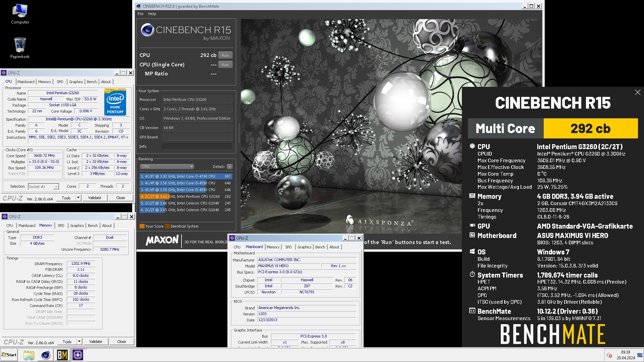Viewport: 644px width, 362px height.
Task: Open Socket #1 selection dropdown in CPU-Z
Action: (43, 186)
